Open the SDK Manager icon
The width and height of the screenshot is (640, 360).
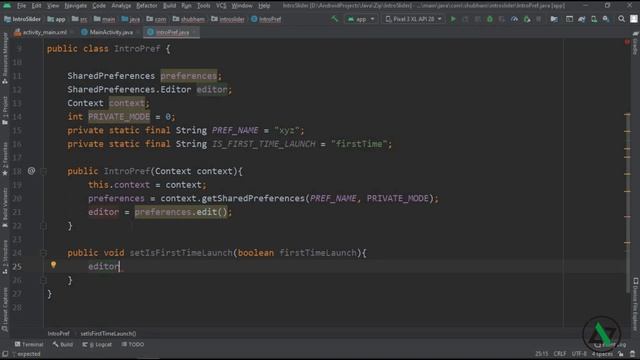(606, 19)
